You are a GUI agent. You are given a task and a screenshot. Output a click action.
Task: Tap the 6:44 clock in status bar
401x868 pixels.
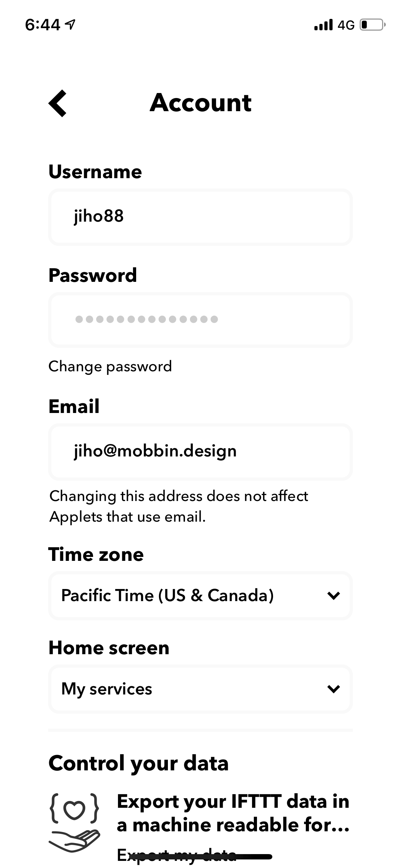42,25
